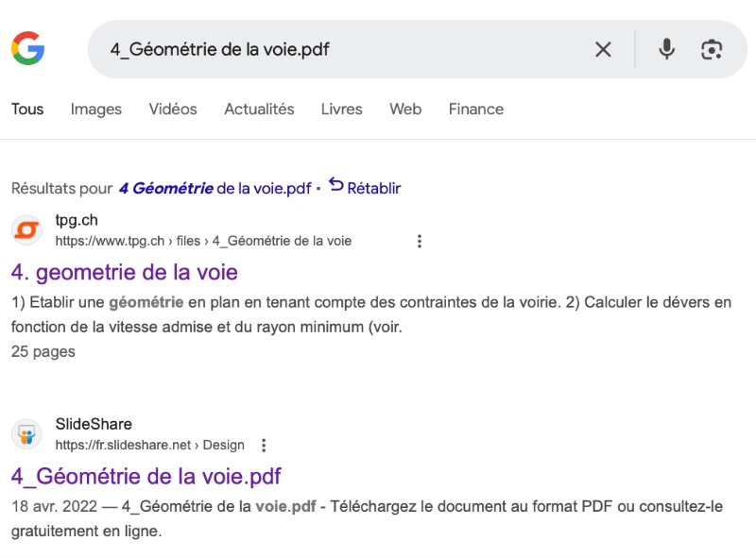Click the Google logo
Screen dimensions: 756x558
(27, 48)
